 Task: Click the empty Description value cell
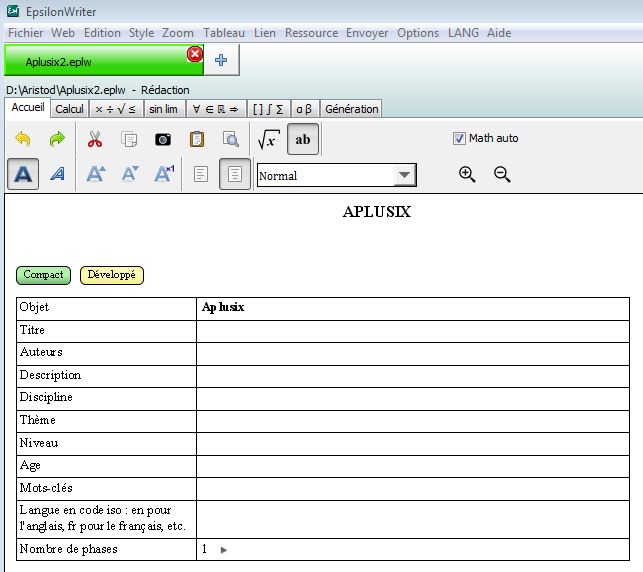(413, 376)
